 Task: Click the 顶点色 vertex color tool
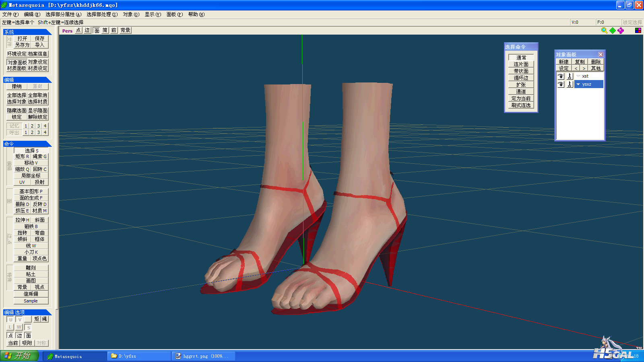pos(39,259)
